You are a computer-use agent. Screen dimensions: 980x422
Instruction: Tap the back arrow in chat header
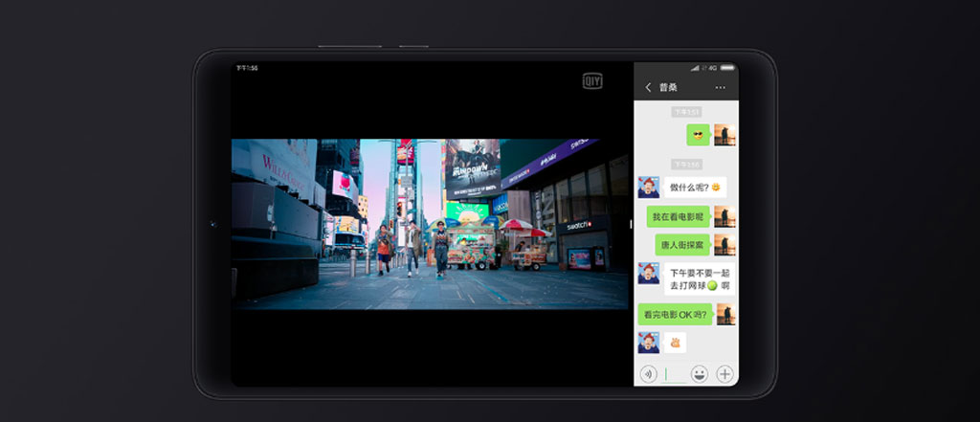(x=648, y=87)
